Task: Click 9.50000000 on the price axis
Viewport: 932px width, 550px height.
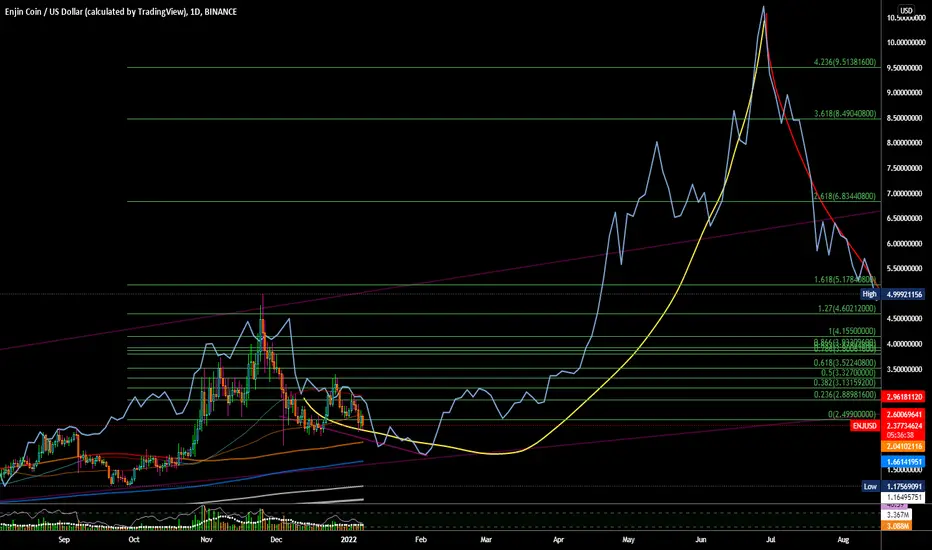Action: pos(905,68)
